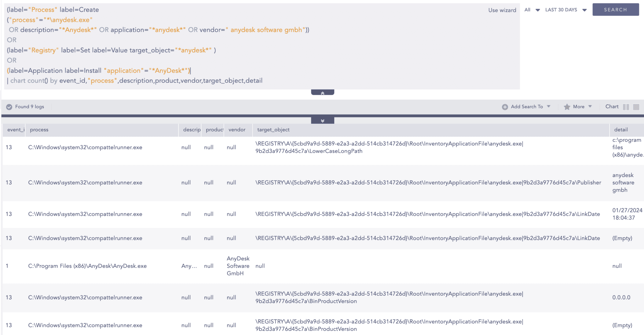
Task: Open the Use wizard link
Action: tap(502, 10)
